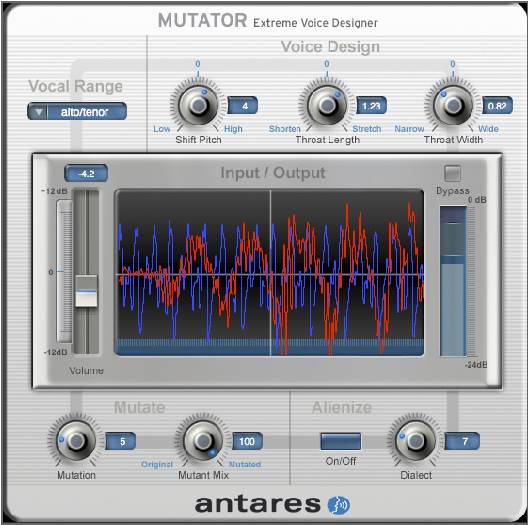Edit the Dialect value 7
This screenshot has width=528, height=525.
(x=462, y=441)
